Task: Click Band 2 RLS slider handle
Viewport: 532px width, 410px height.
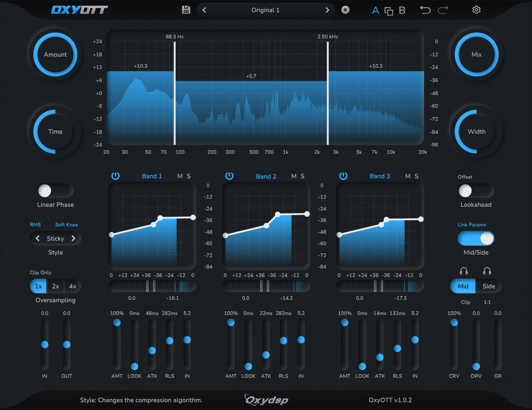Action: (283, 341)
